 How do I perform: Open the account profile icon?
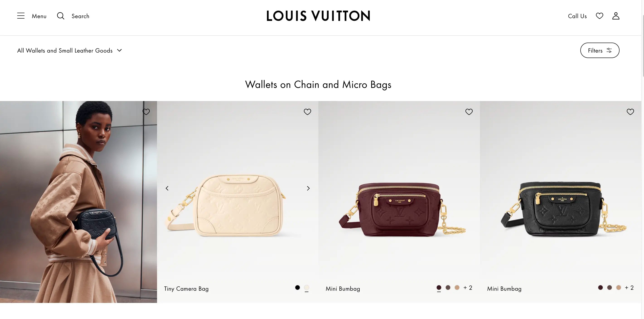tap(615, 16)
